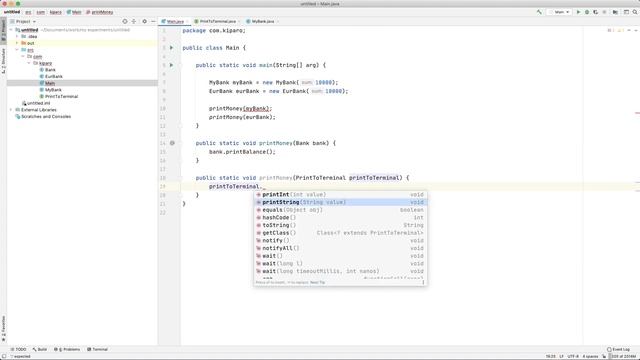Open the Structure side tool tab
640x360 pixels.
3,60
